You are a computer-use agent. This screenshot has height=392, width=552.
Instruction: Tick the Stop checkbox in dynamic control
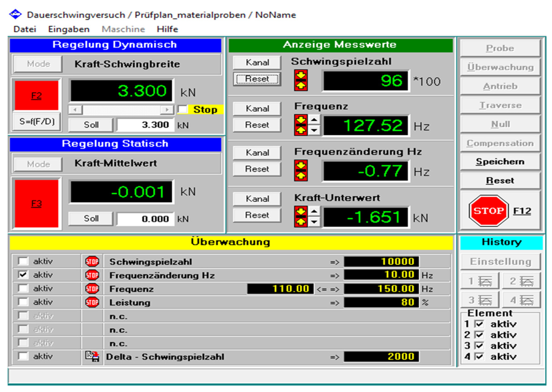pyautogui.click(x=183, y=109)
